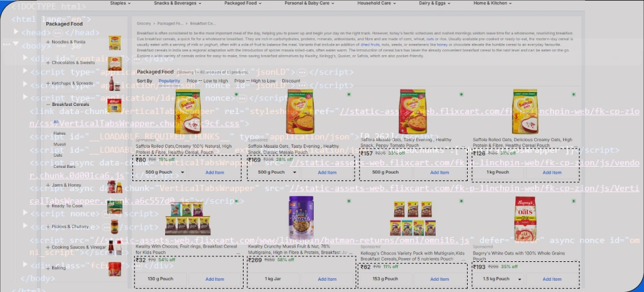Select All under Breakfast Cereals
Screen dimensions: 644x292
point(56,122)
